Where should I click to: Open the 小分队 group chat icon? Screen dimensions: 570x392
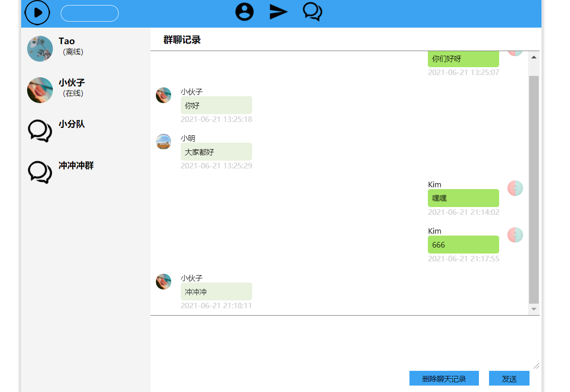tap(40, 131)
